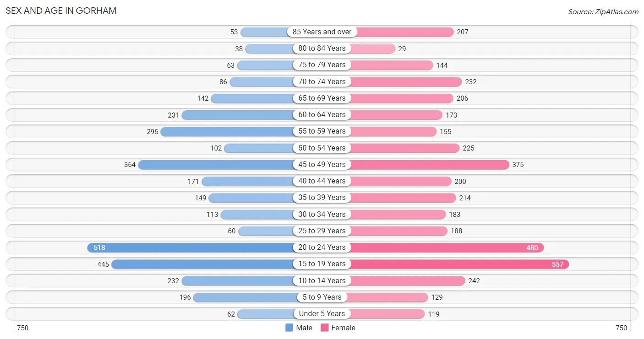Click the 85 Years and over label

(322, 32)
